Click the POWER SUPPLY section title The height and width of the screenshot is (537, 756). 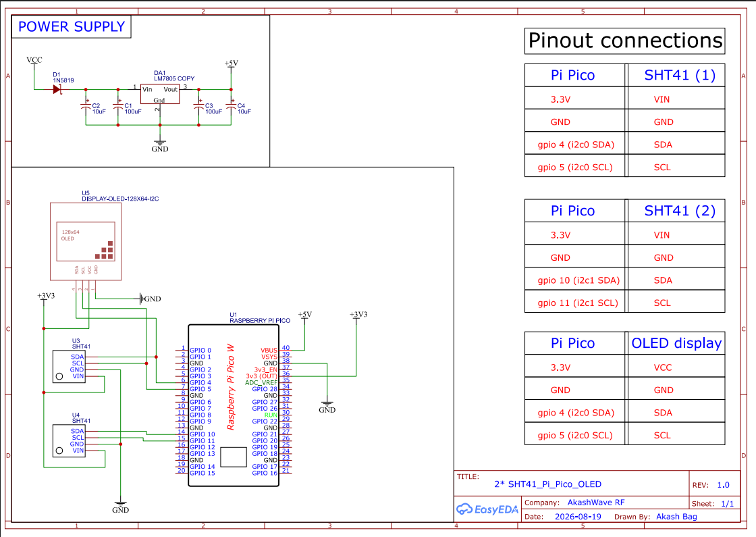coord(72,26)
